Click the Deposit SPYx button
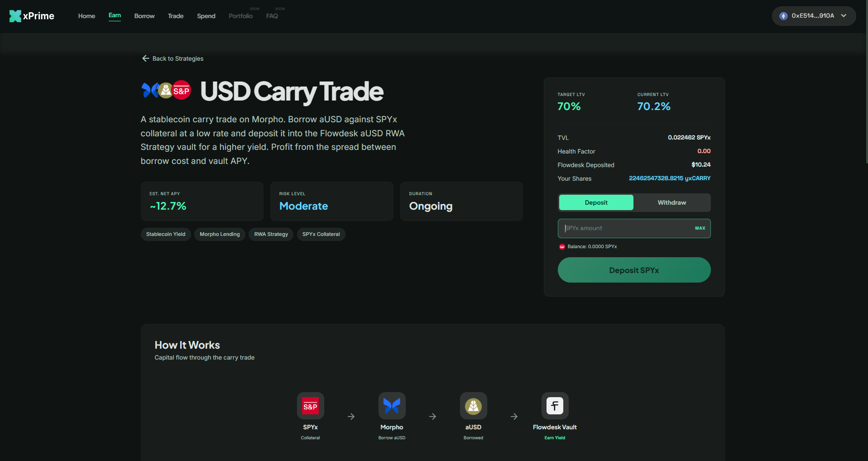The image size is (868, 461). pos(634,270)
